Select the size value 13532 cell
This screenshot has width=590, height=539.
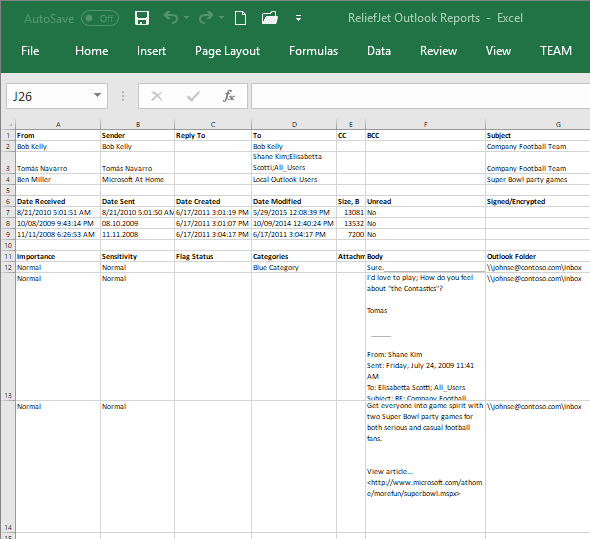pyautogui.click(x=351, y=223)
